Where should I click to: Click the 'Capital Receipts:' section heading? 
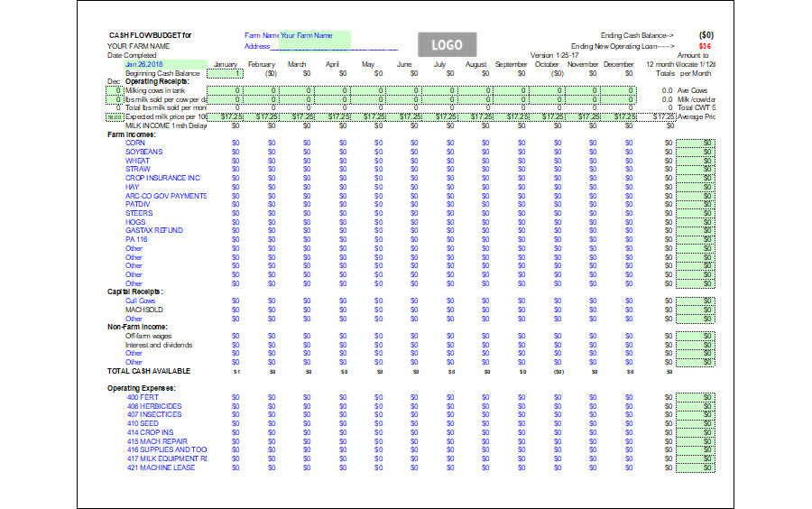[135, 292]
